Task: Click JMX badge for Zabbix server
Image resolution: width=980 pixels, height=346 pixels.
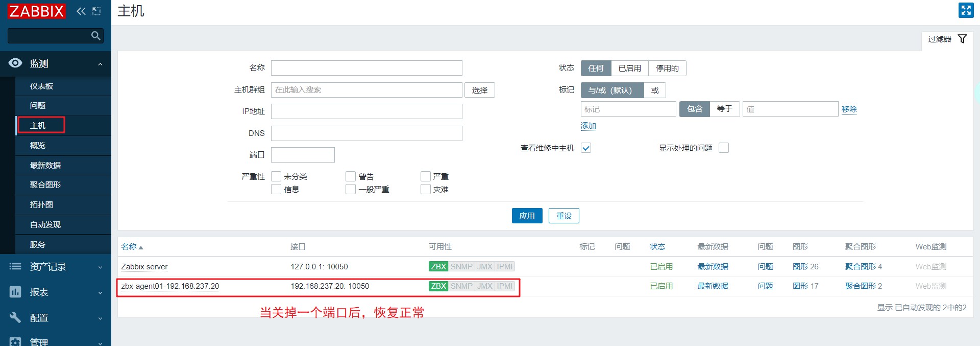Action: click(x=485, y=267)
